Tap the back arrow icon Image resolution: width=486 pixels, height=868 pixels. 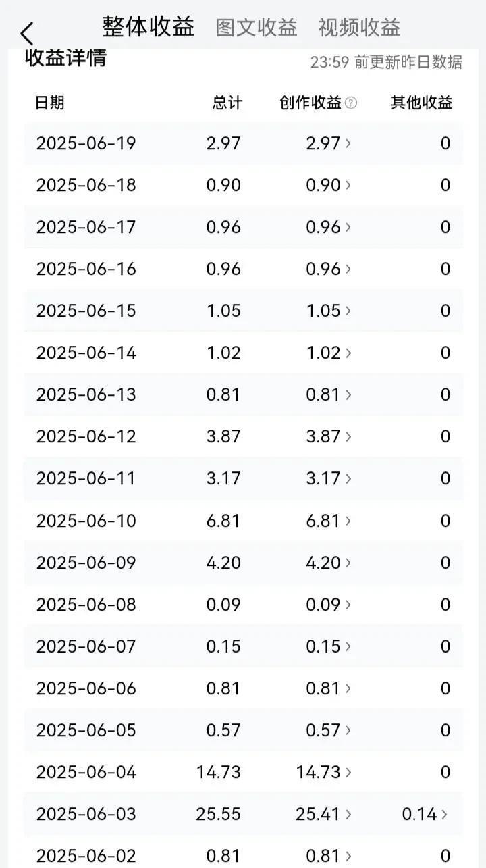click(x=27, y=33)
